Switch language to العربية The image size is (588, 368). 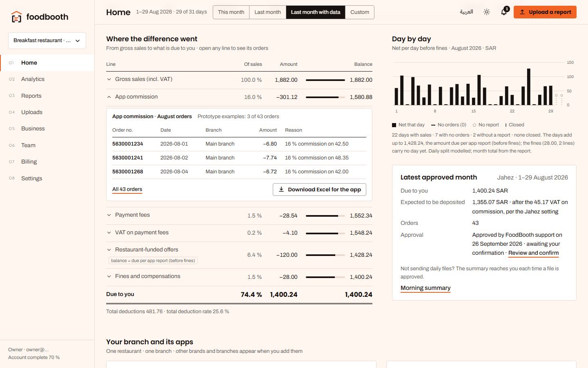[466, 12]
